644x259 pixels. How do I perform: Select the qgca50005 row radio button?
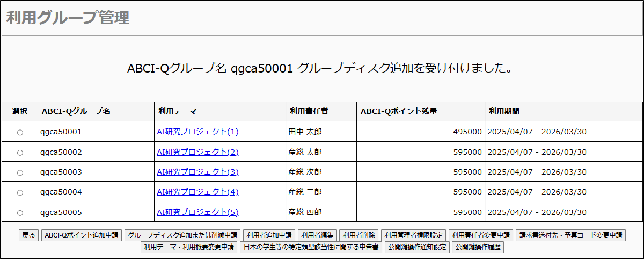pyautogui.click(x=20, y=213)
